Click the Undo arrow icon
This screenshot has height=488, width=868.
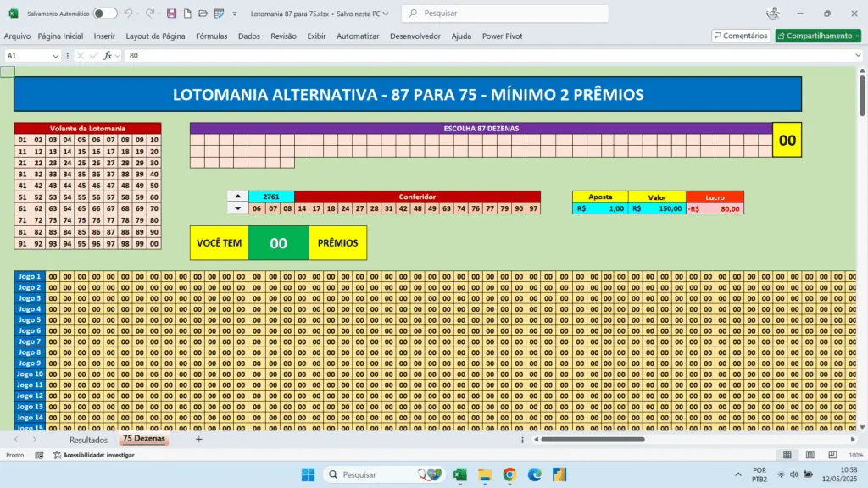point(128,14)
